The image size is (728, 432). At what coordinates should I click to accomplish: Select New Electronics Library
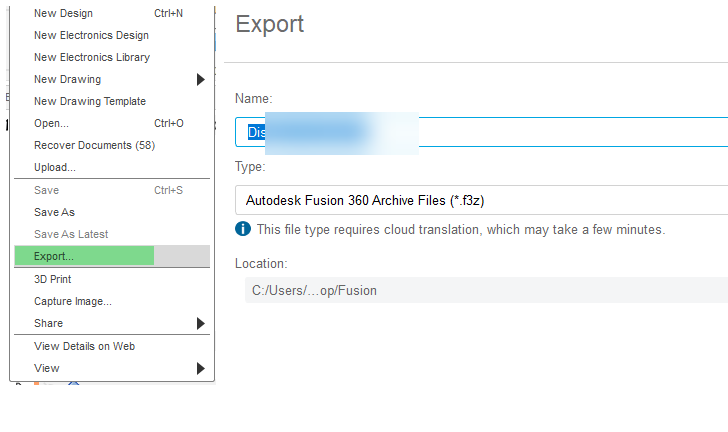pos(112,57)
